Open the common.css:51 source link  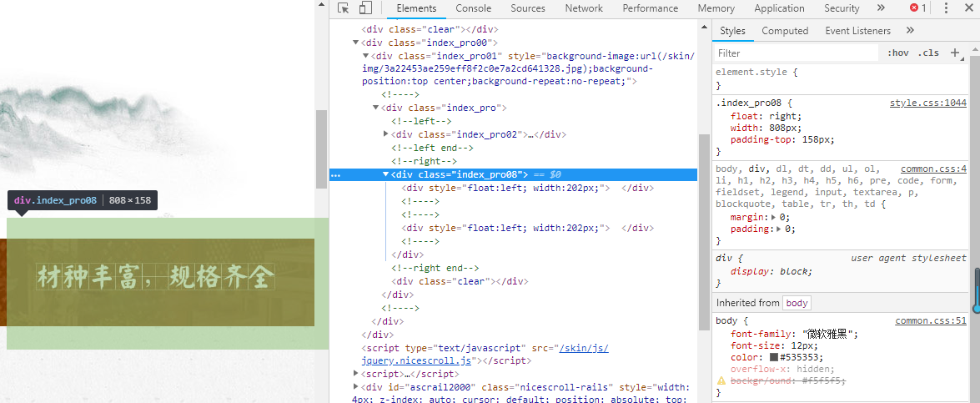click(x=931, y=320)
